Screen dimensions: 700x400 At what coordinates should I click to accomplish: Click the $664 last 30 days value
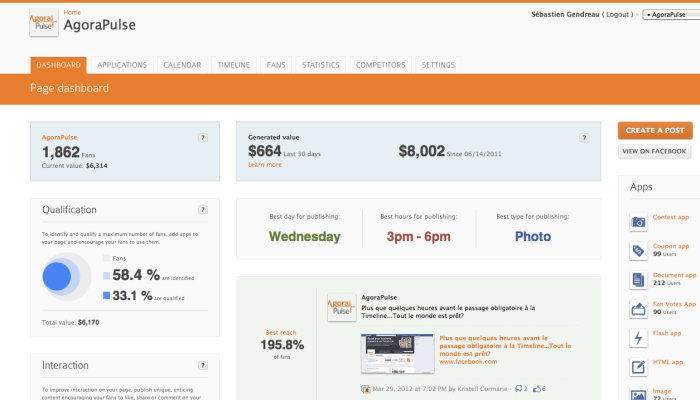265,151
